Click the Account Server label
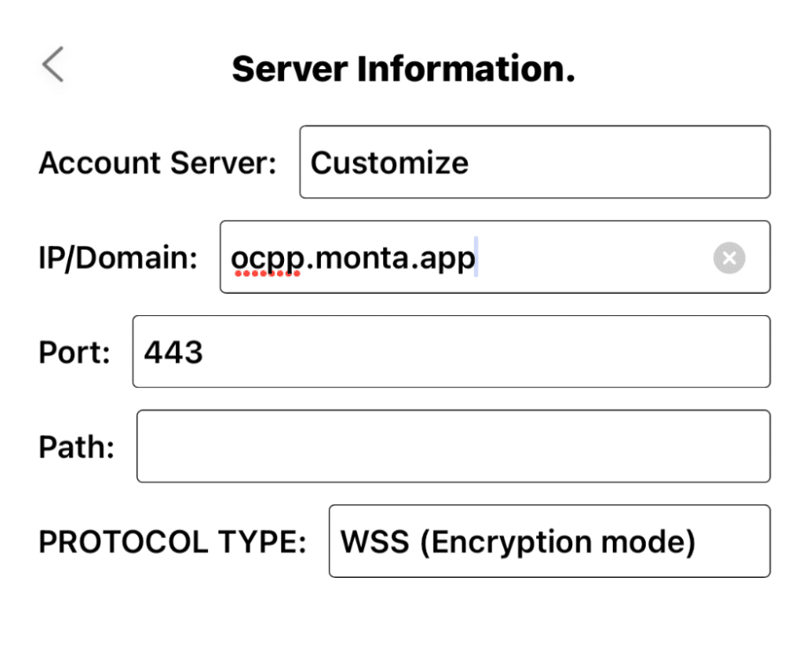Viewport: 812px width, 670px height. pos(157,163)
